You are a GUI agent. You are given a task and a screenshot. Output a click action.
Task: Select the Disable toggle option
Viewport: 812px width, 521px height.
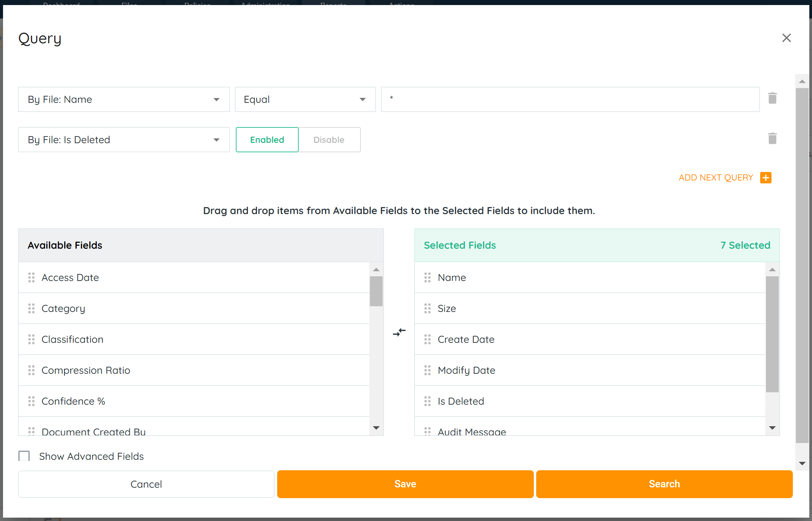point(329,140)
